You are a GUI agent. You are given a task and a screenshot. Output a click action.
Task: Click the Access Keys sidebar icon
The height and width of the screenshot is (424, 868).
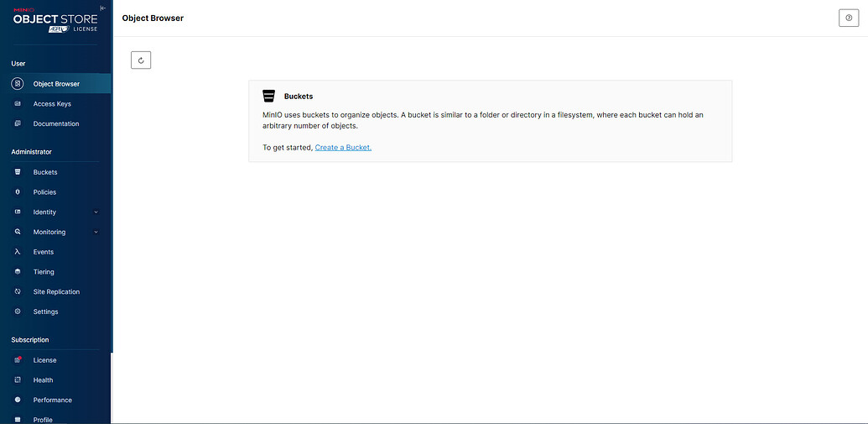(x=18, y=104)
